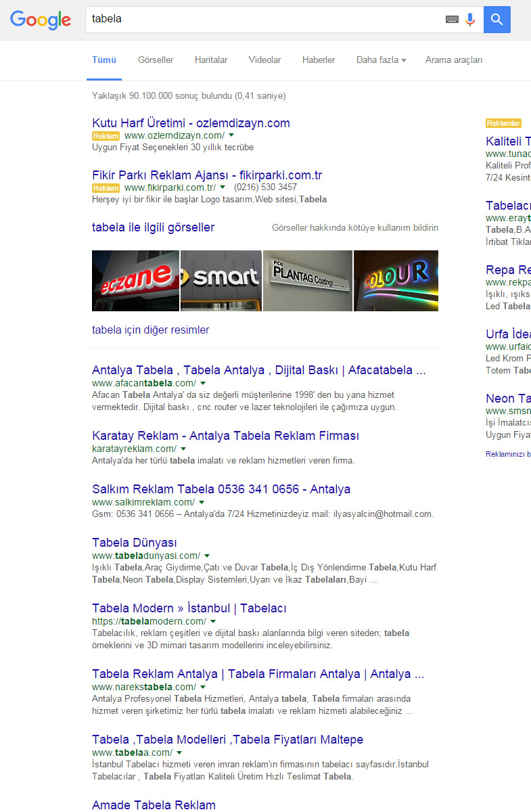Open 'tabela ile ilgili görseller' link

[x=153, y=227]
